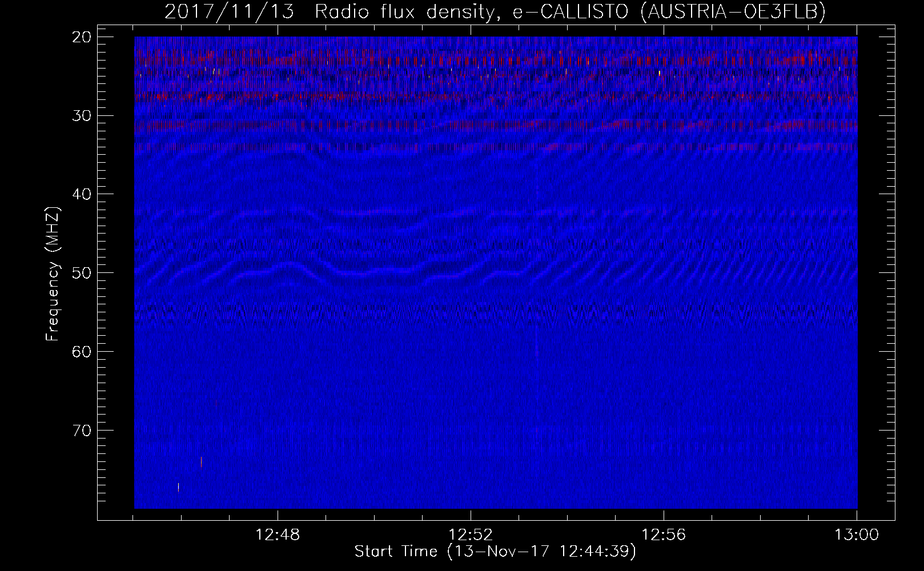The image size is (924, 571).
Task: Click the 70 frequency axis label
Action: [82, 431]
